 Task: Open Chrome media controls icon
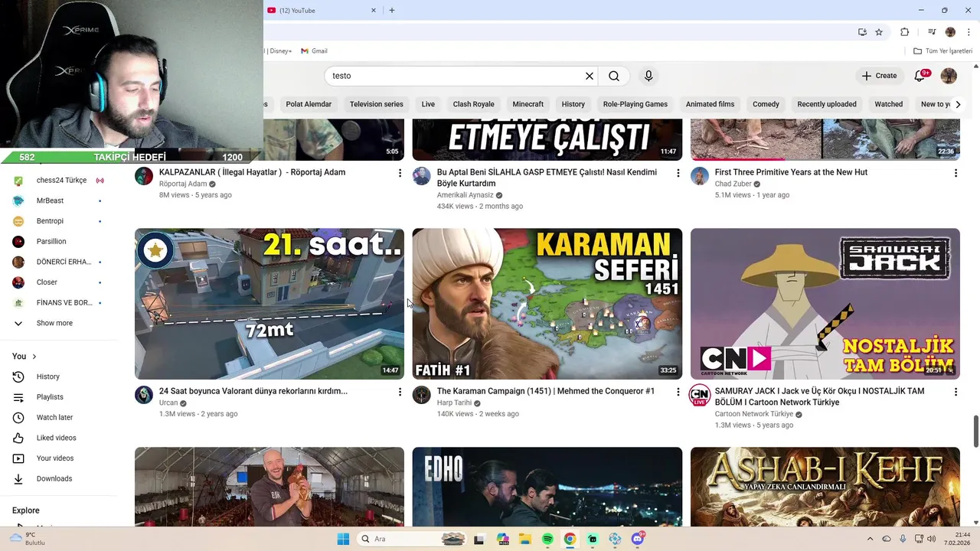coord(932,32)
